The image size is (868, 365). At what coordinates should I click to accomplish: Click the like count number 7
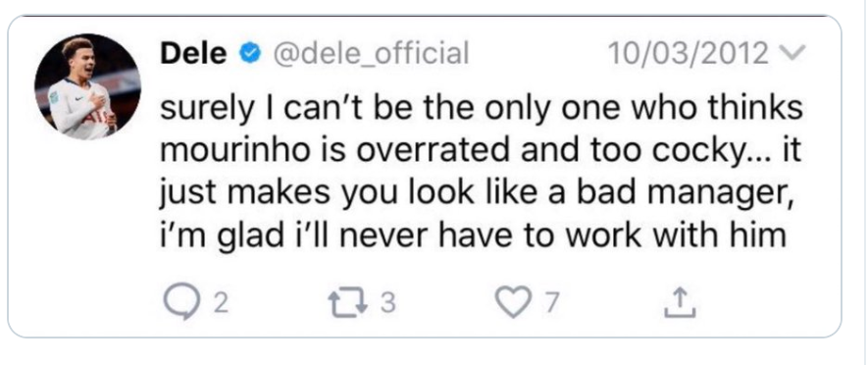point(551,304)
